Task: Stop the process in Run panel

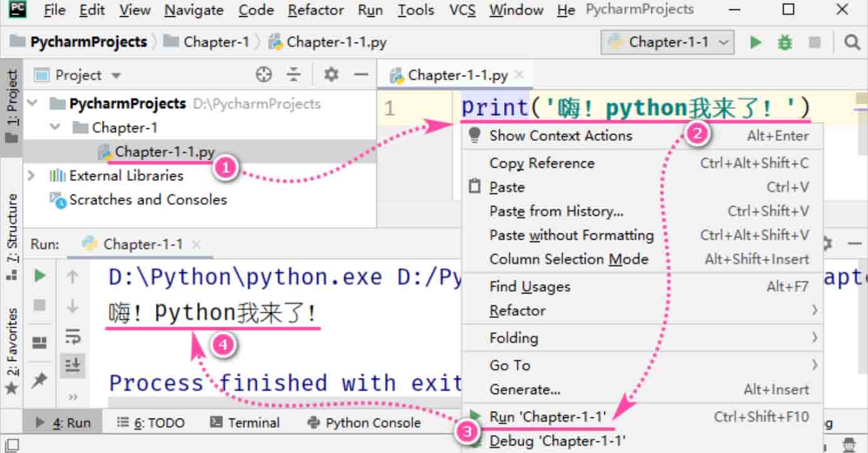Action: tap(39, 305)
